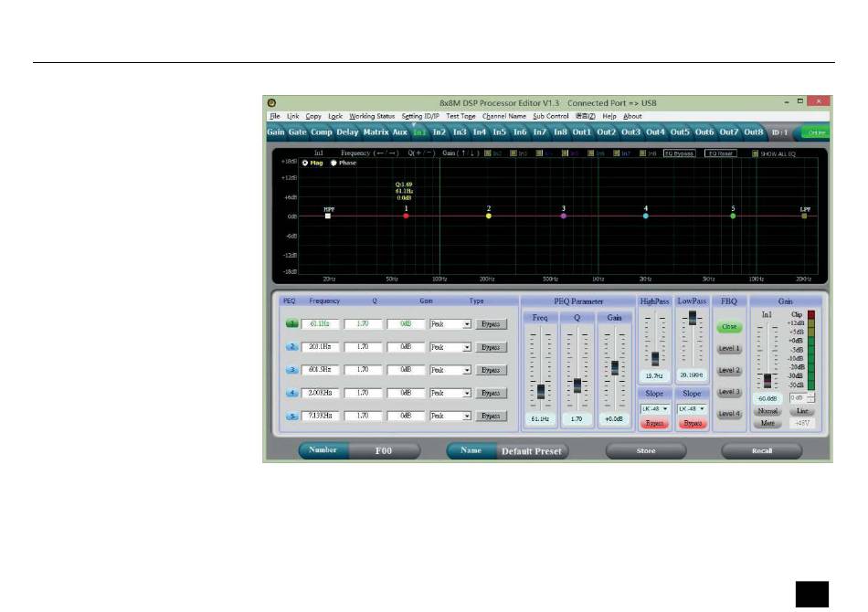This screenshot has width=868, height=612.
Task: Open Type dropdown for PEQ band 5
Action: [467, 417]
